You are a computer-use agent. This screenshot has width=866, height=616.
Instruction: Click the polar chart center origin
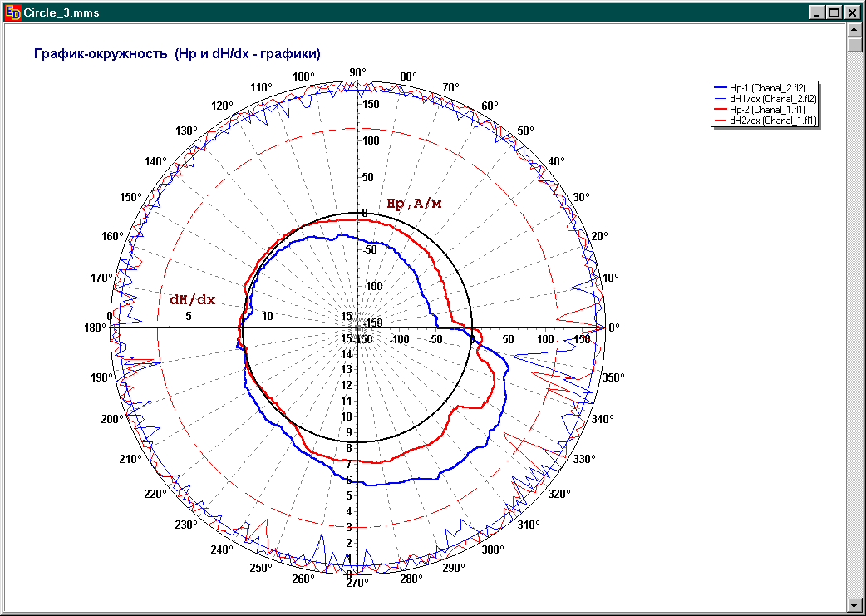357,328
